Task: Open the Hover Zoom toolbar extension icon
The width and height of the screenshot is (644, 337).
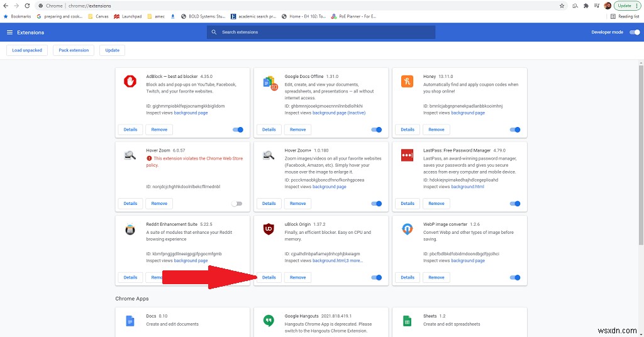Action: point(575,6)
